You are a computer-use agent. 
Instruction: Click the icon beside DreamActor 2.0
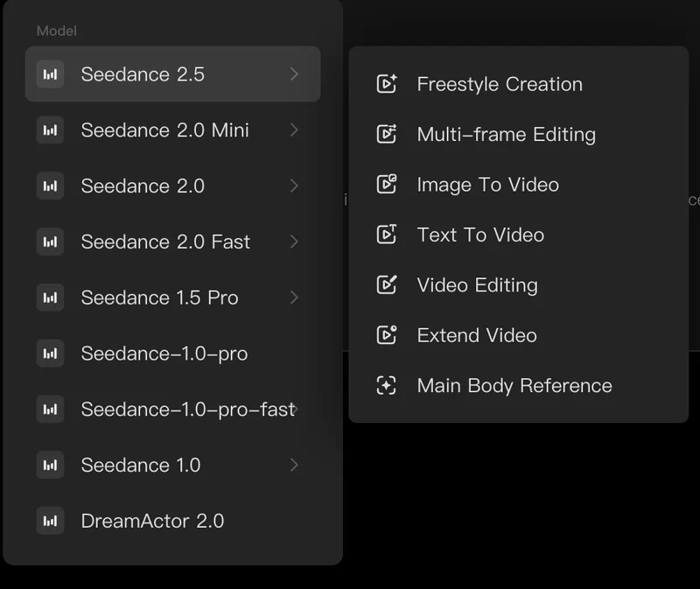[50, 521]
